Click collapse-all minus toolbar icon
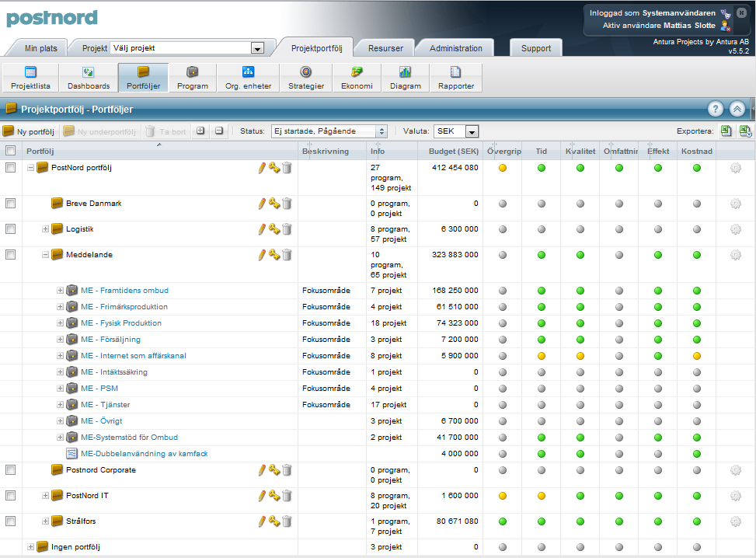Screen dimensions: 756x558 point(219,131)
